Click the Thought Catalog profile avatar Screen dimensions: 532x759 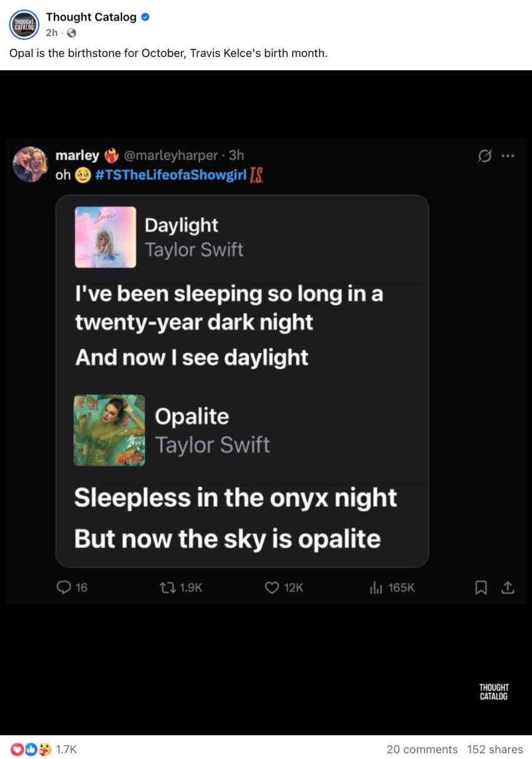click(24, 25)
